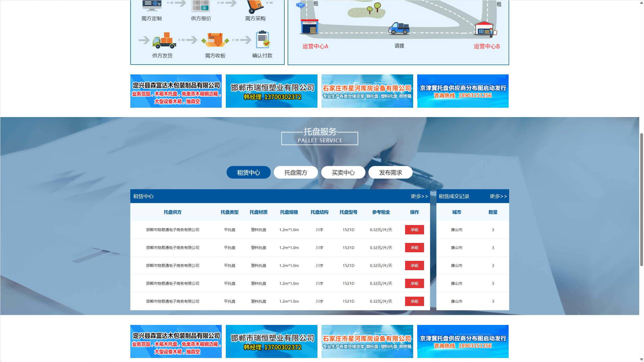Open top 邯郸市瑞恒塑业有限公司 banner ad

[271, 91]
